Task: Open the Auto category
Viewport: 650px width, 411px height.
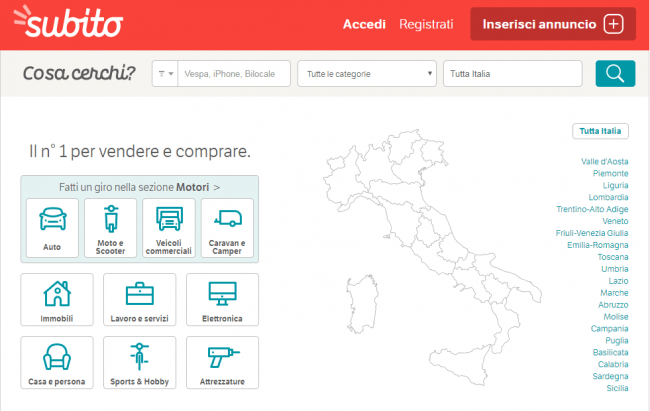Action: coord(52,228)
